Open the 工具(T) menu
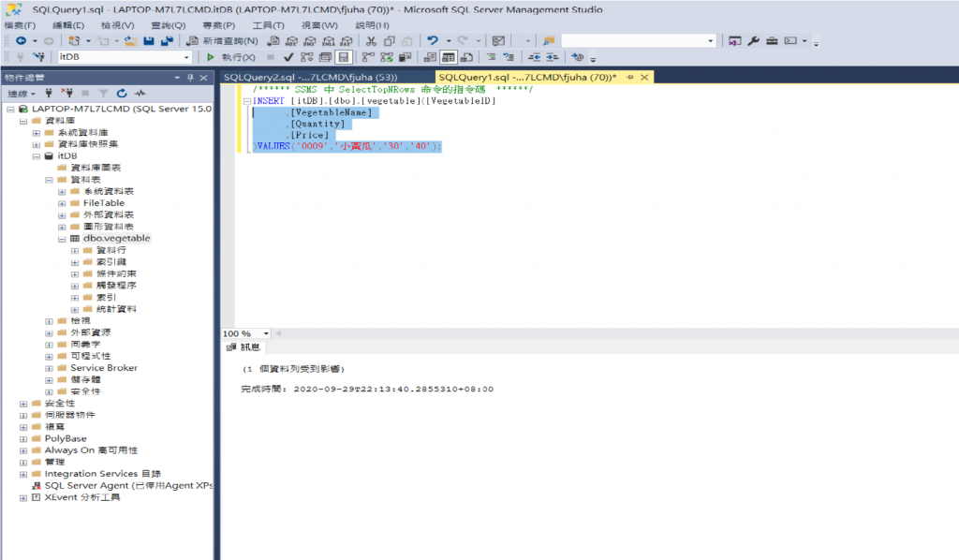This screenshot has width=959, height=560. (x=269, y=25)
